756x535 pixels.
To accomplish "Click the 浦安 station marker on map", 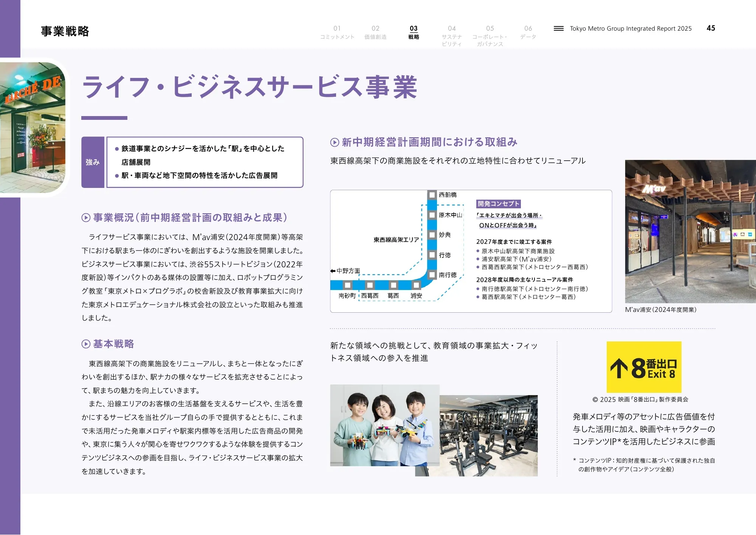I will [x=416, y=285].
